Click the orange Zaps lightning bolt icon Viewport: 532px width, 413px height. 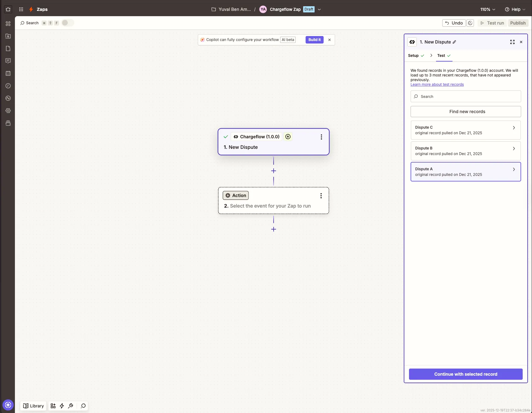click(x=31, y=9)
